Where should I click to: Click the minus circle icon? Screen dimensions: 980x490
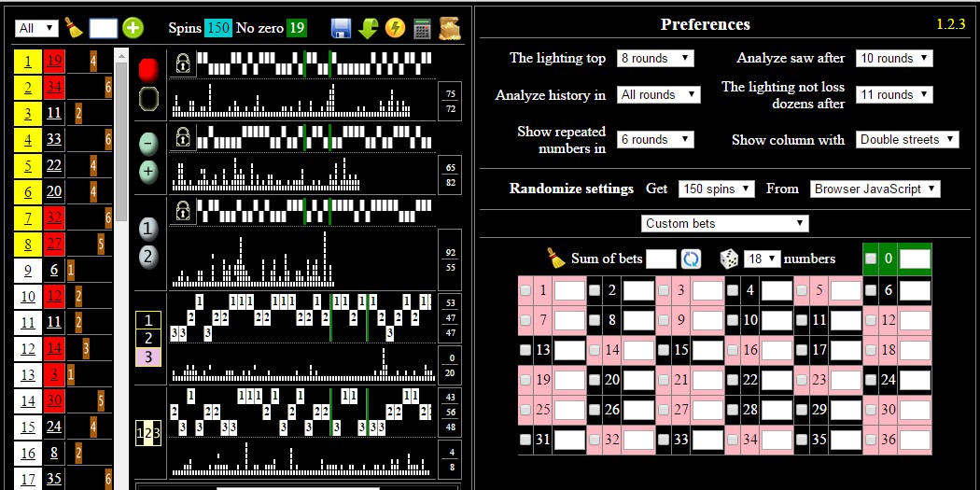pos(148,143)
